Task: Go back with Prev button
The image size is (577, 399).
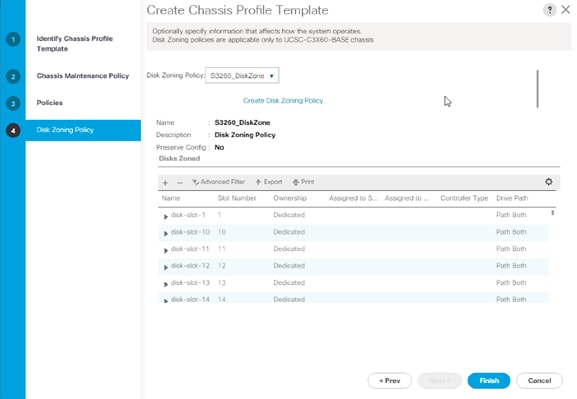Action: pos(389,381)
